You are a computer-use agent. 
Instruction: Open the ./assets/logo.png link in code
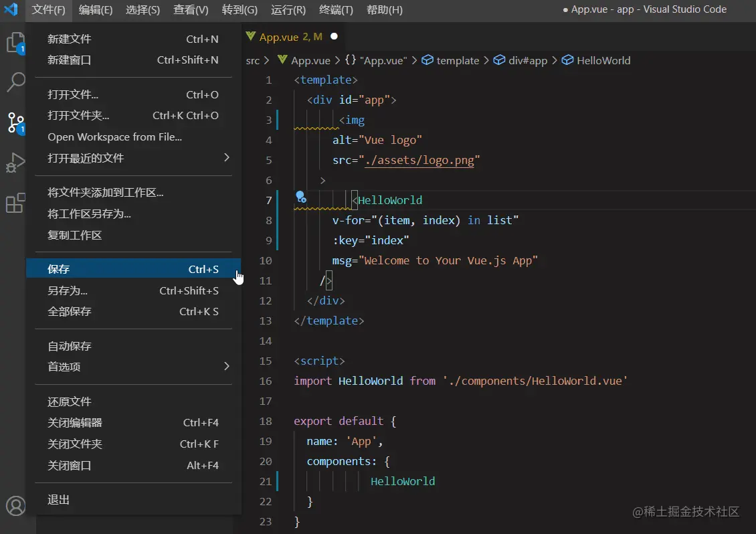(x=419, y=160)
